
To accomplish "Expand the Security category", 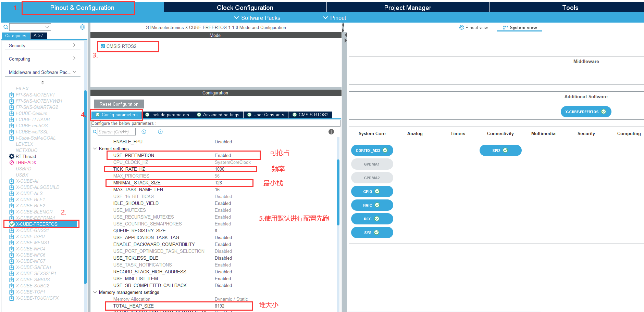I will 74,45.
